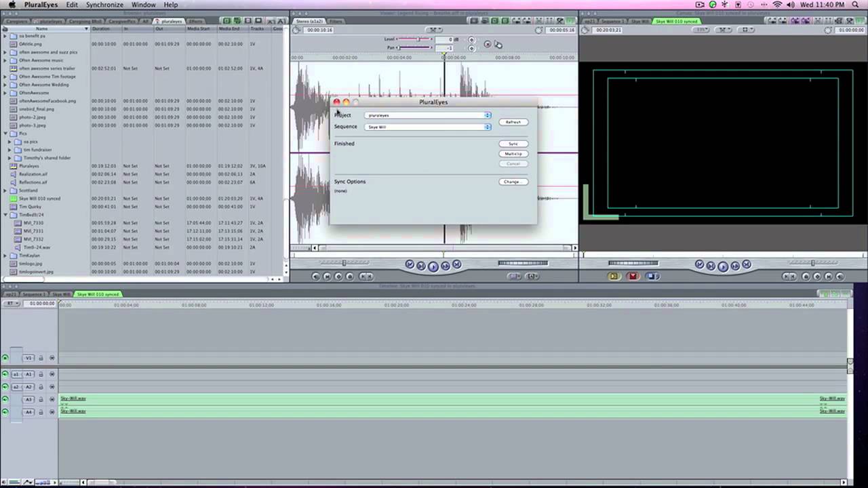Image resolution: width=868 pixels, height=488 pixels.
Task: Click the Realization.aif audio clip icon
Action: point(14,174)
